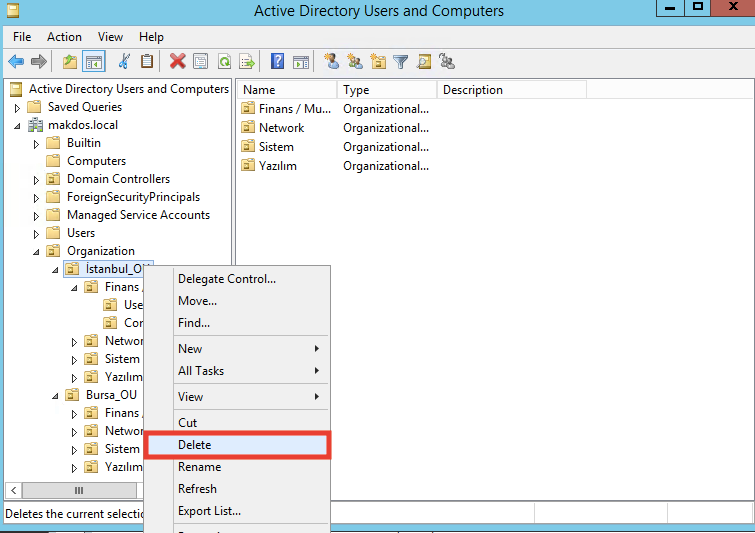755x533 pixels.
Task: Open the View menu in menu bar
Action: 110,37
